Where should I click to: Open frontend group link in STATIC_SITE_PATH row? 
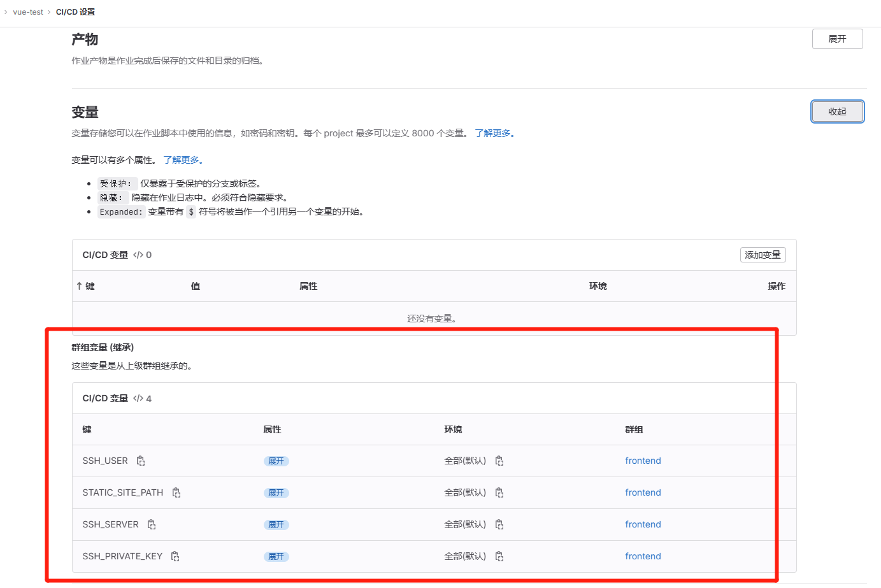point(643,492)
